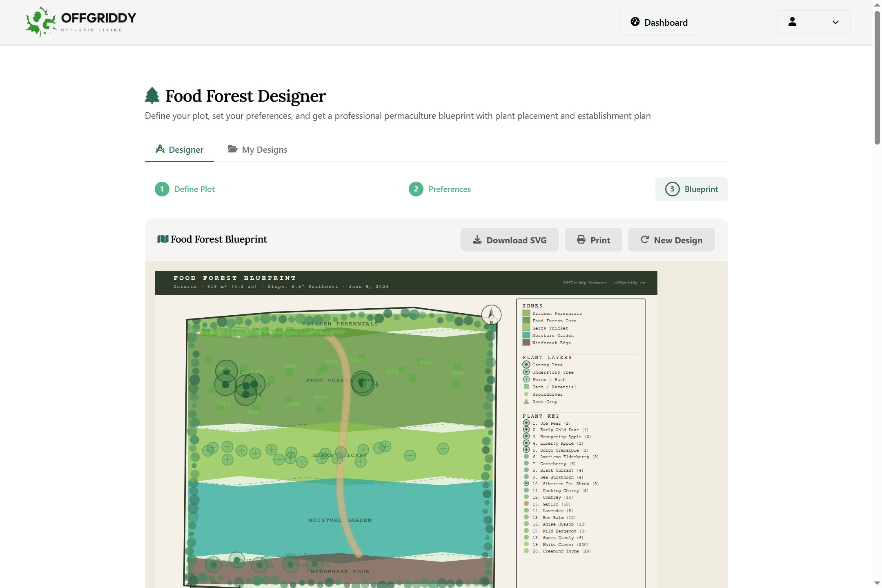Click plant key entry American Elderberry
The width and height of the screenshot is (882, 588).
[561, 457]
